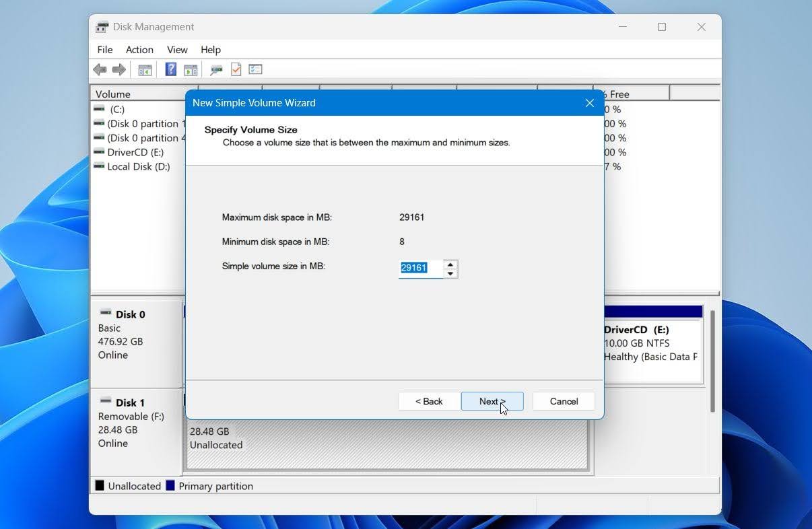Screen dimensions: 812x529
Task: Decrease volume size with down spinner arrow
Action: coord(450,273)
